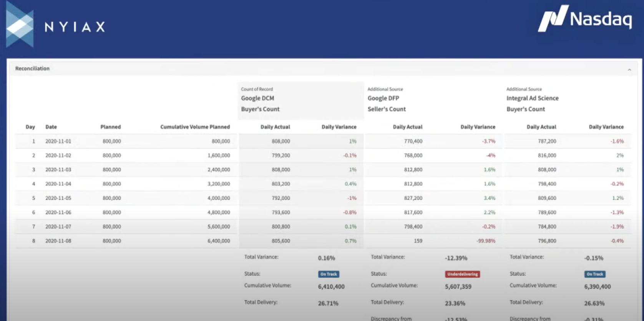Click the IAS daily actual 787,200
The image size is (644, 321).
[547, 141]
